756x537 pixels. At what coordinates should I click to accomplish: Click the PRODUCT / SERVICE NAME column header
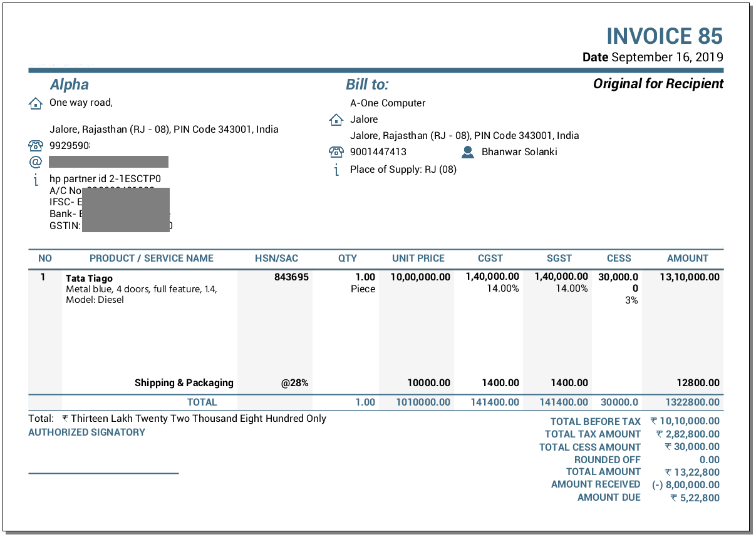[152, 258]
